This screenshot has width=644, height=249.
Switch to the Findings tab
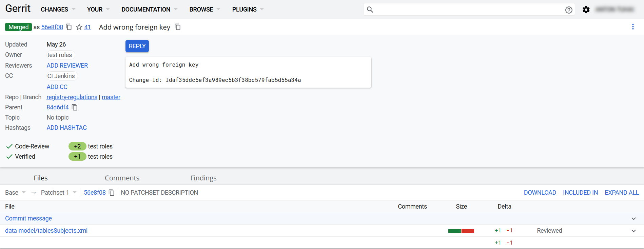coord(203,178)
